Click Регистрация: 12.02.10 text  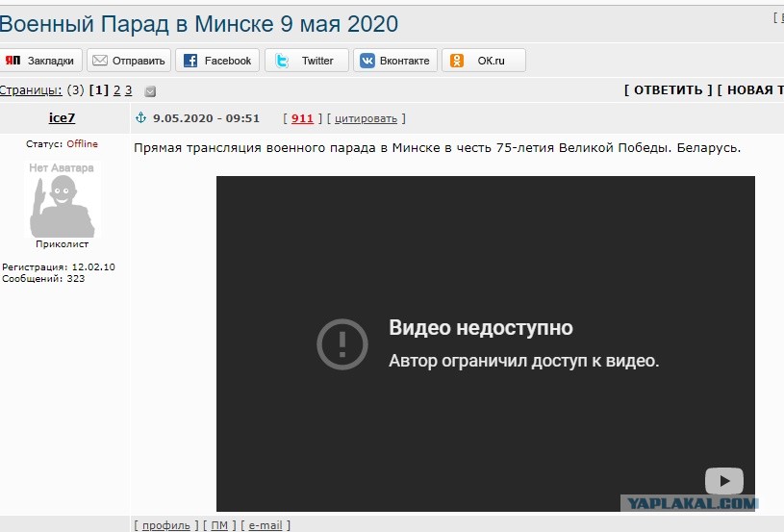coord(59,267)
